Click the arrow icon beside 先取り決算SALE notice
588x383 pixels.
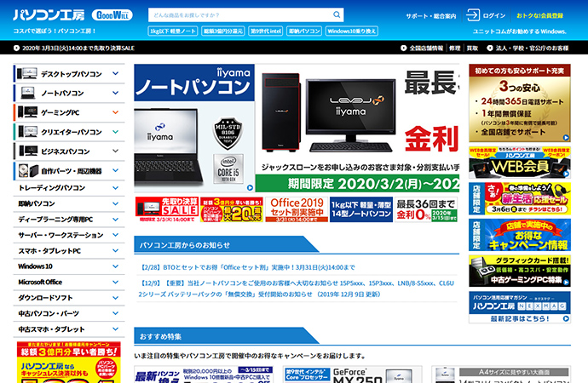pos(16,48)
